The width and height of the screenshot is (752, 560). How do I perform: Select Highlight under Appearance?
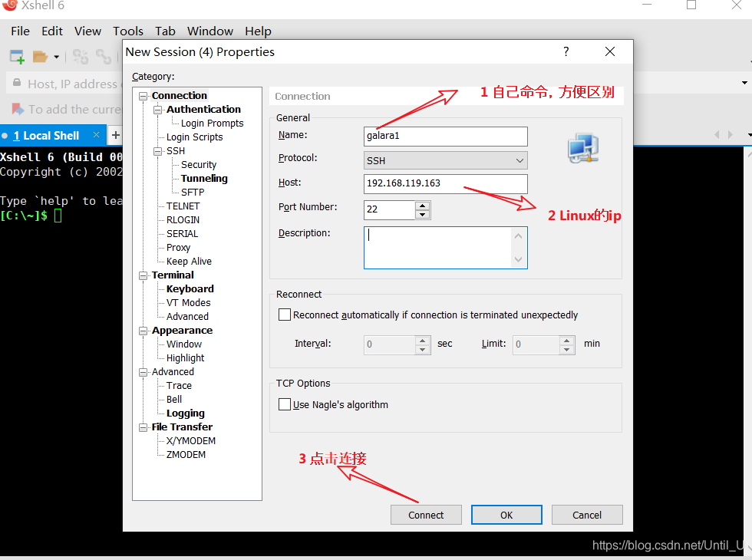[x=185, y=358]
